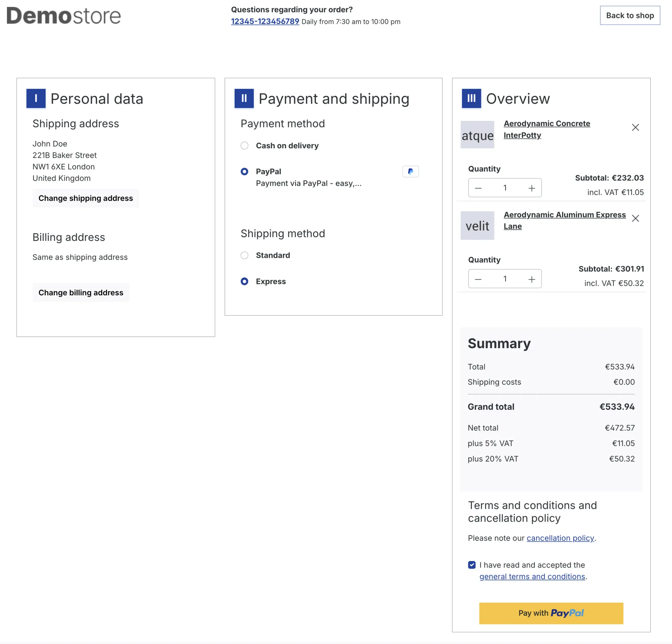Click Back to shop button

[629, 15]
